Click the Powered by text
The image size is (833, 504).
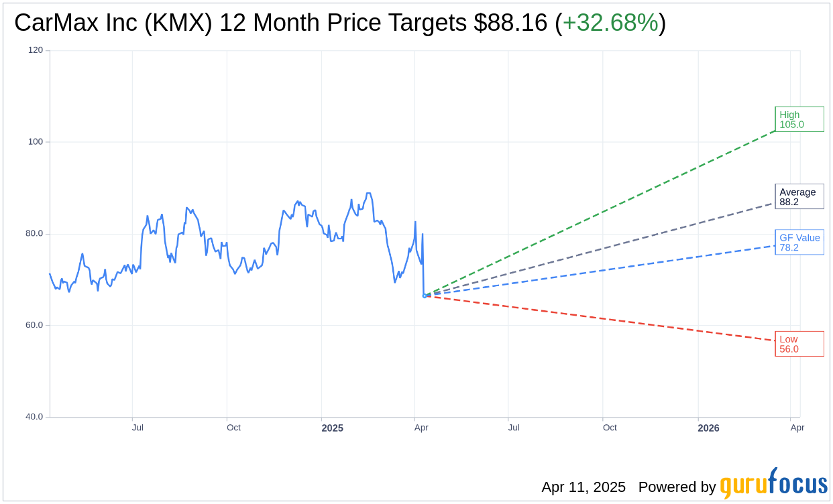click(x=677, y=487)
